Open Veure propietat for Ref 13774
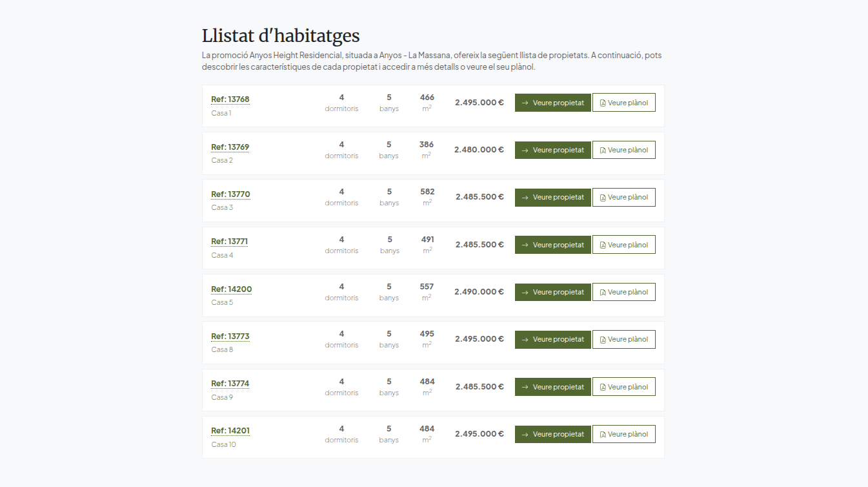The width and height of the screenshot is (868, 487). point(553,387)
